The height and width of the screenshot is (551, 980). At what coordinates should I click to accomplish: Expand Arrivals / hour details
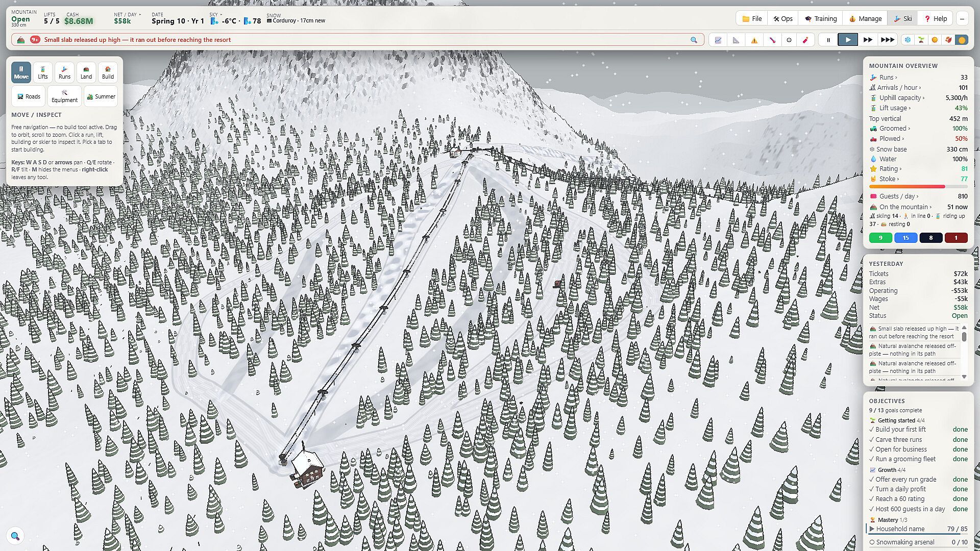[x=918, y=88]
